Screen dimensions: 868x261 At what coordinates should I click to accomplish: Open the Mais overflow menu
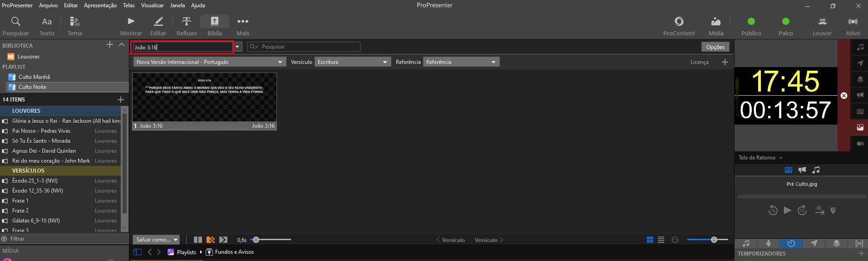pos(243,26)
